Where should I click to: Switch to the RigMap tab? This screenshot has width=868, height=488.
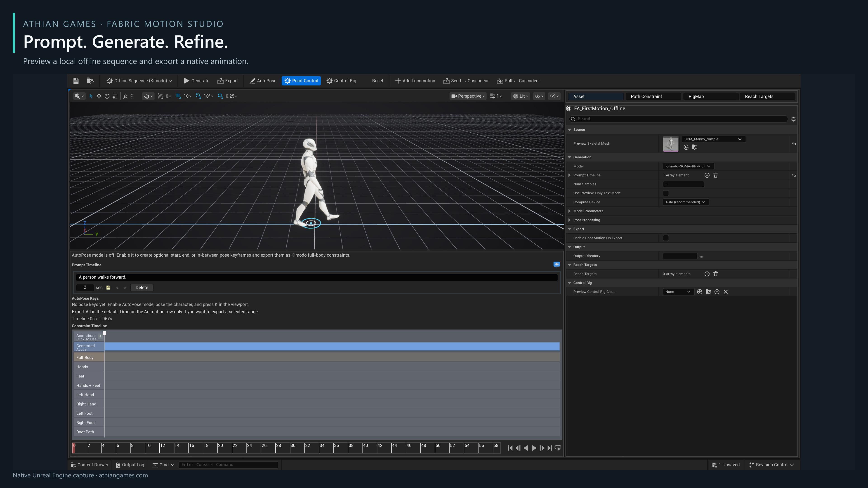[x=711, y=97]
